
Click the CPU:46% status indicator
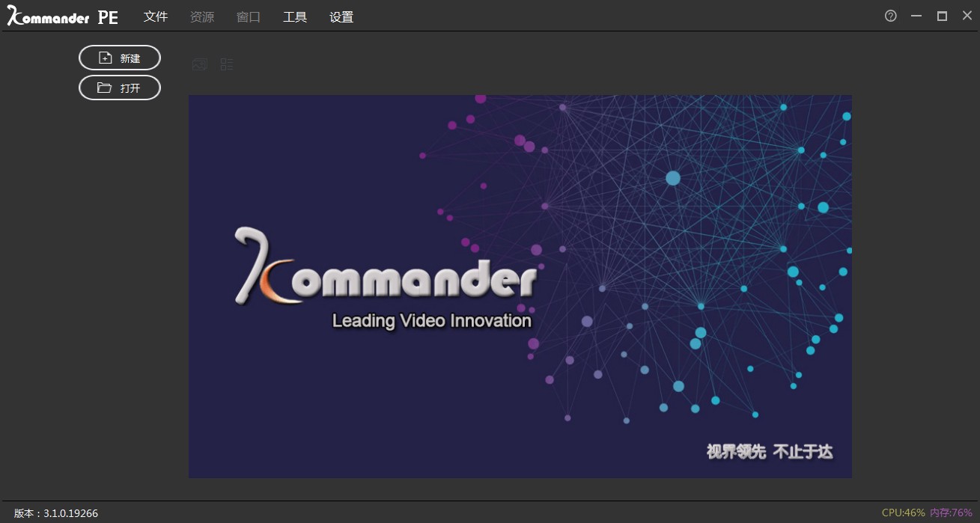(904, 513)
